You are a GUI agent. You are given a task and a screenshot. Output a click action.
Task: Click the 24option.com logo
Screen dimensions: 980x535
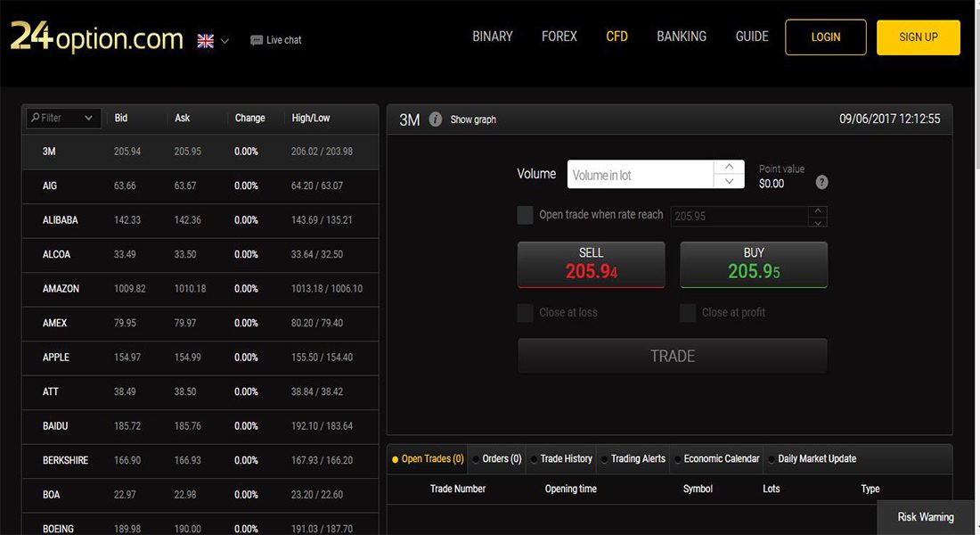pyautogui.click(x=97, y=37)
